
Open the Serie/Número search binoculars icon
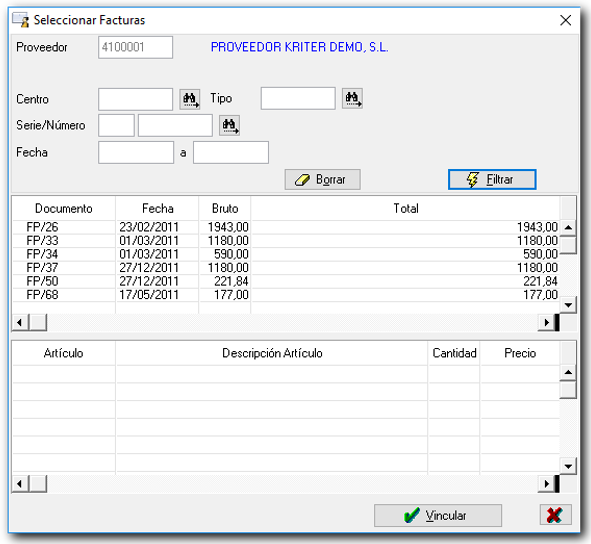[x=230, y=125]
